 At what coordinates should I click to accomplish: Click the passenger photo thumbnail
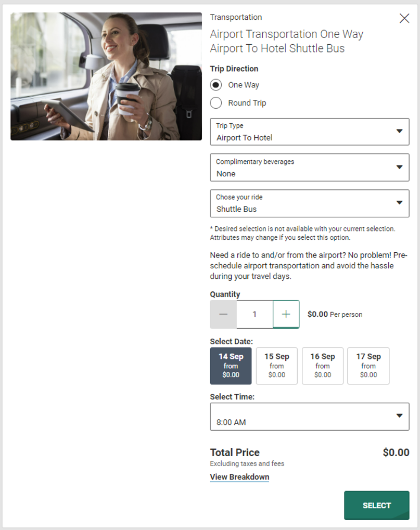[x=106, y=76]
